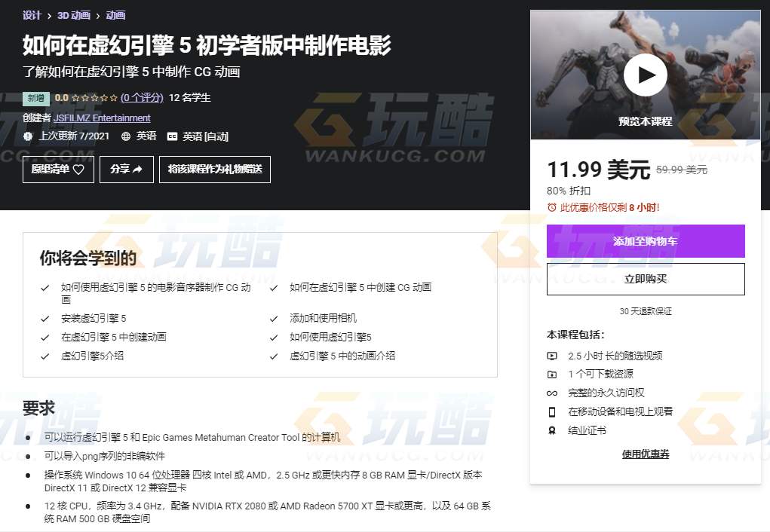Screen dimensions: 770x532
Task: Click the mobile device icon
Action: click(x=552, y=411)
